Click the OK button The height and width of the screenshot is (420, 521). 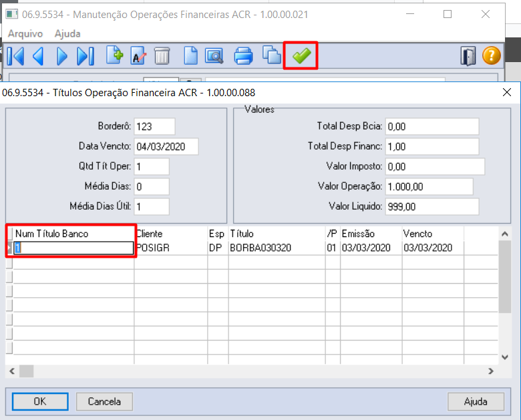point(40,401)
